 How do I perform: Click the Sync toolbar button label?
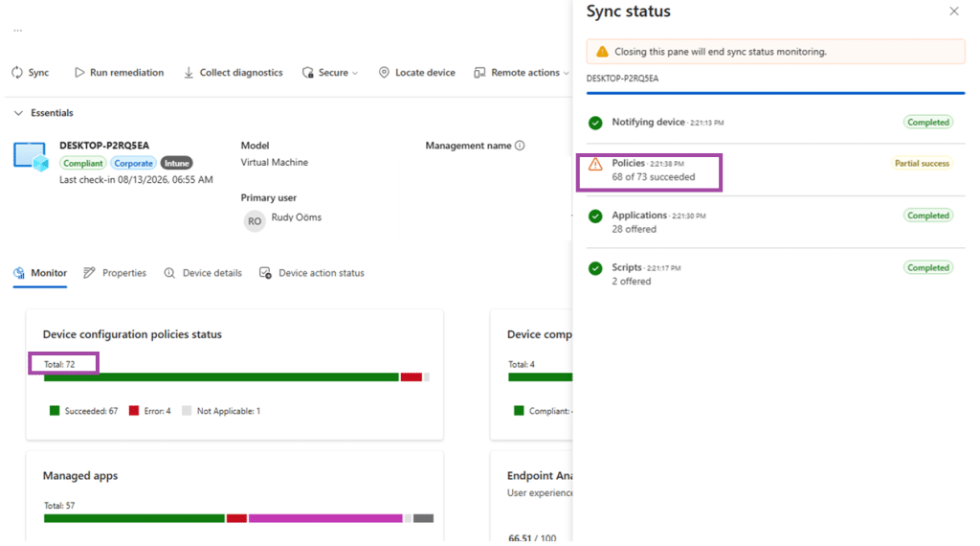[38, 73]
